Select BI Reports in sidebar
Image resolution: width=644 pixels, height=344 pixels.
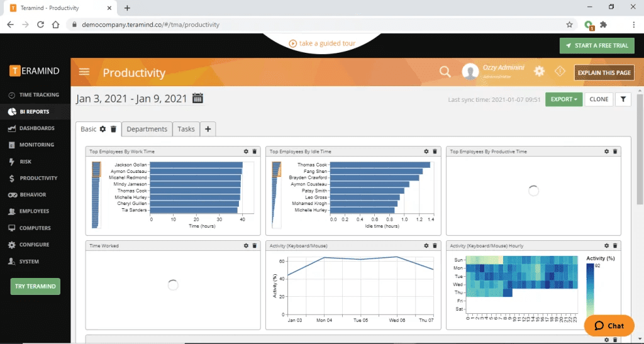pos(35,112)
